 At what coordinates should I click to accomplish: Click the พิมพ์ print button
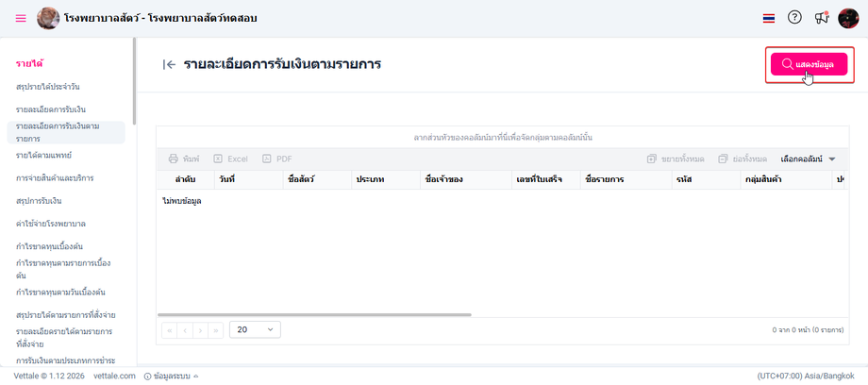pos(184,159)
